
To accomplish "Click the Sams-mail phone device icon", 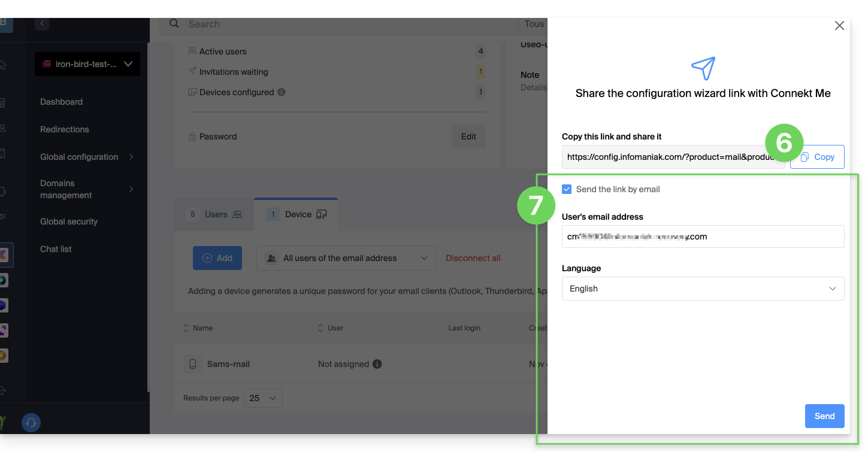I will pyautogui.click(x=193, y=364).
